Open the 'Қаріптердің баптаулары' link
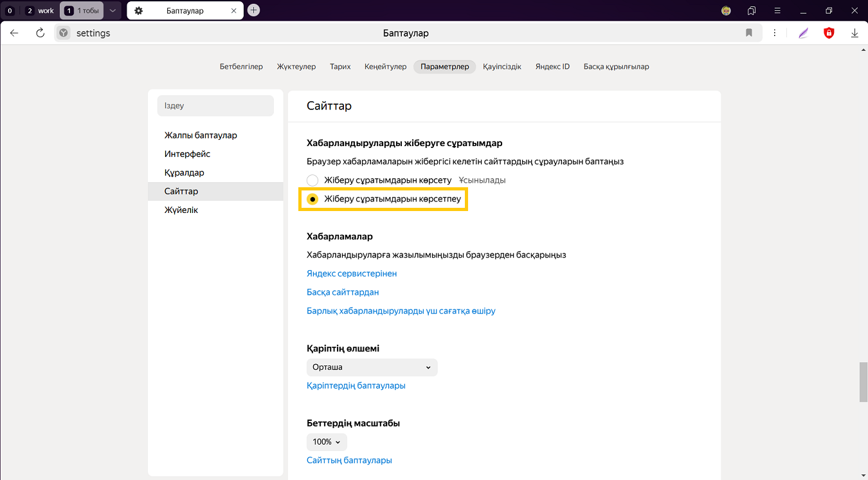The image size is (868, 480). (356, 385)
